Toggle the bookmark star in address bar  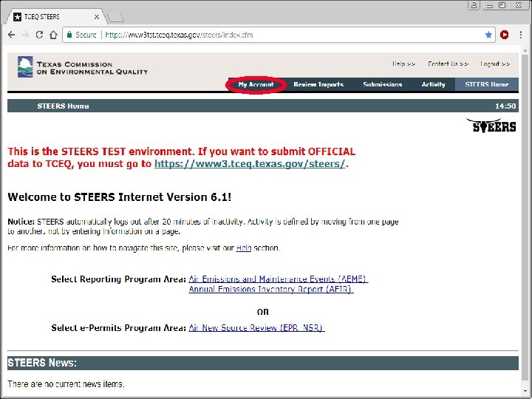488,35
